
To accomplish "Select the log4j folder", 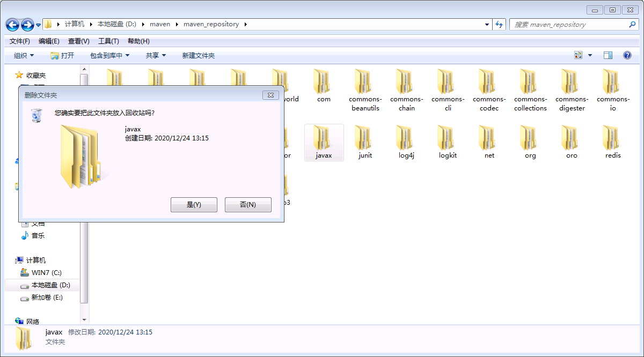I will click(406, 143).
